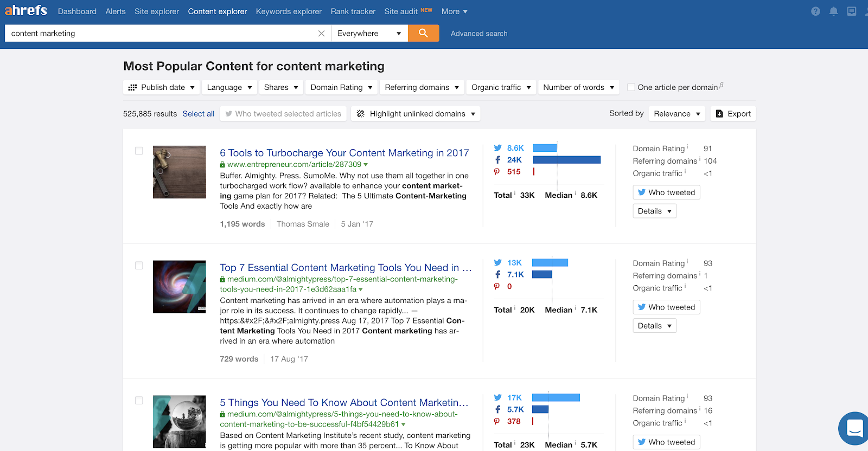Open the help question mark icon

[815, 11]
